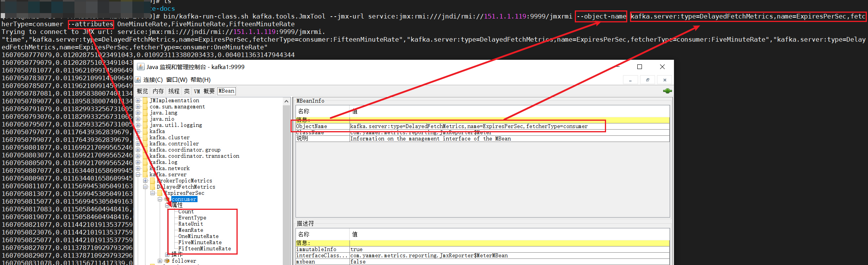Select the FiveMinuteRate attribute
Image resolution: width=868 pixels, height=265 pixels.
point(200,243)
